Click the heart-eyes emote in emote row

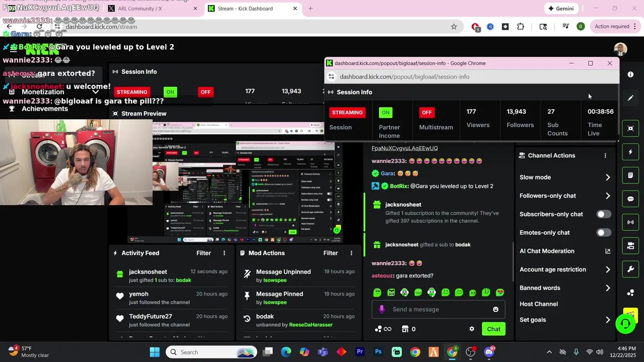click(500, 292)
